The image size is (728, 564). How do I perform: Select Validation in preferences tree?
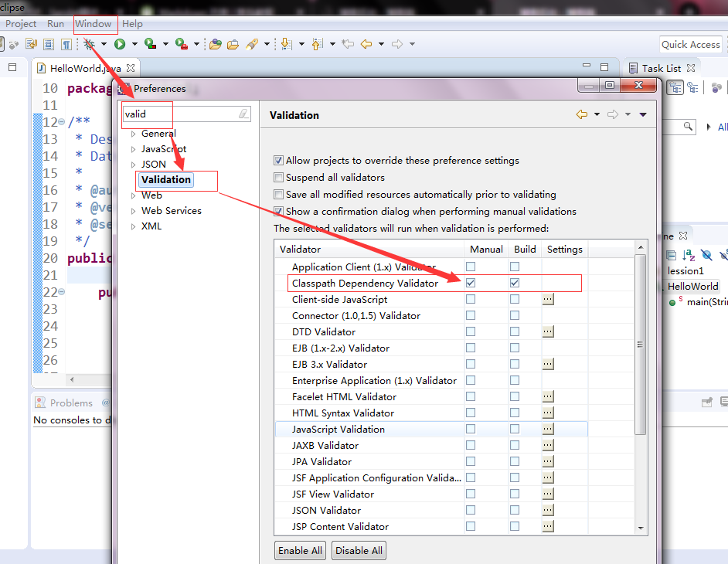point(165,180)
